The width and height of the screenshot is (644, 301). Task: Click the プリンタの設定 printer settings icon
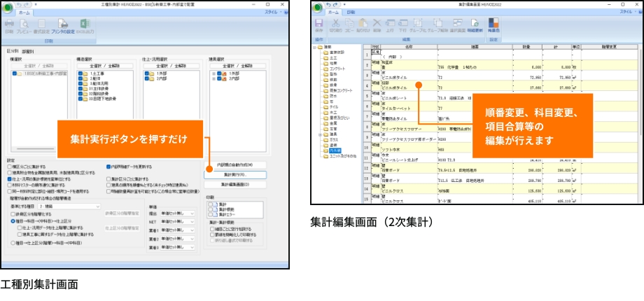click(x=61, y=26)
